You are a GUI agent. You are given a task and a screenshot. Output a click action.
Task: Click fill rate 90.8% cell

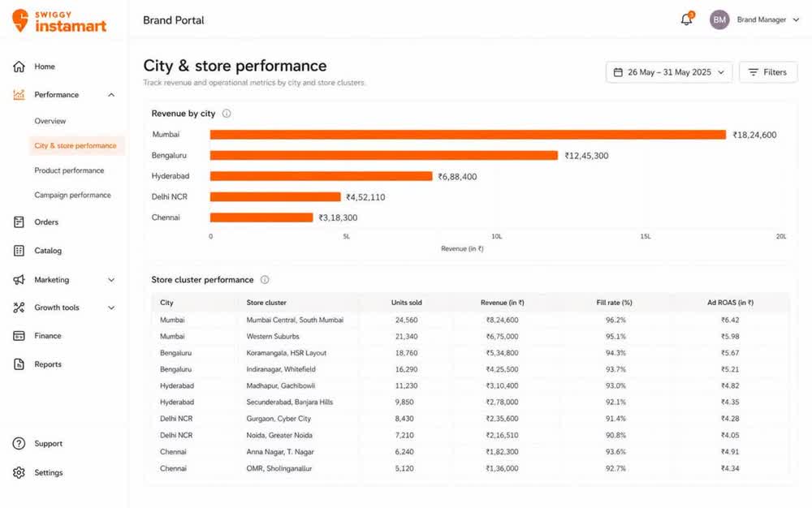tap(615, 435)
